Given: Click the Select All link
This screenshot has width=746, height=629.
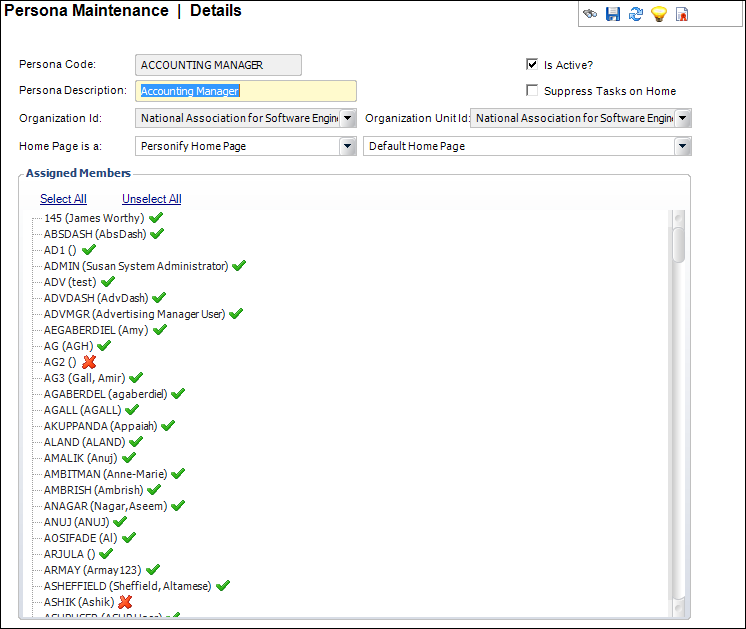Looking at the screenshot, I should [x=63, y=199].
